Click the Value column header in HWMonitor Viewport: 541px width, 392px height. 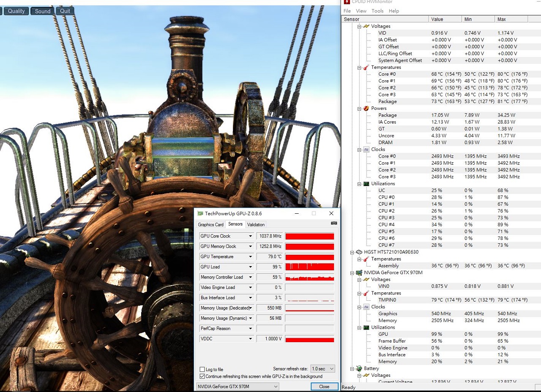pos(445,19)
